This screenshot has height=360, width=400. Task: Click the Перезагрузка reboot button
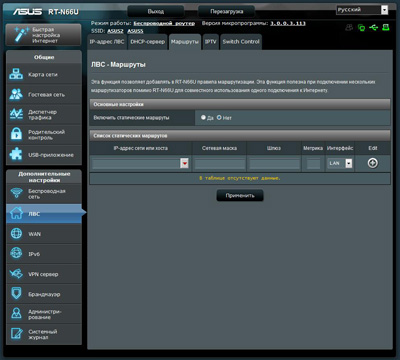(227, 11)
